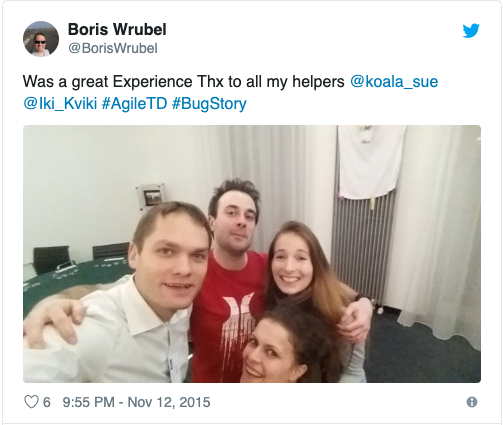The width and height of the screenshot is (503, 425).
Task: Visit the @BorisWrubel handle link
Action: tap(113, 48)
